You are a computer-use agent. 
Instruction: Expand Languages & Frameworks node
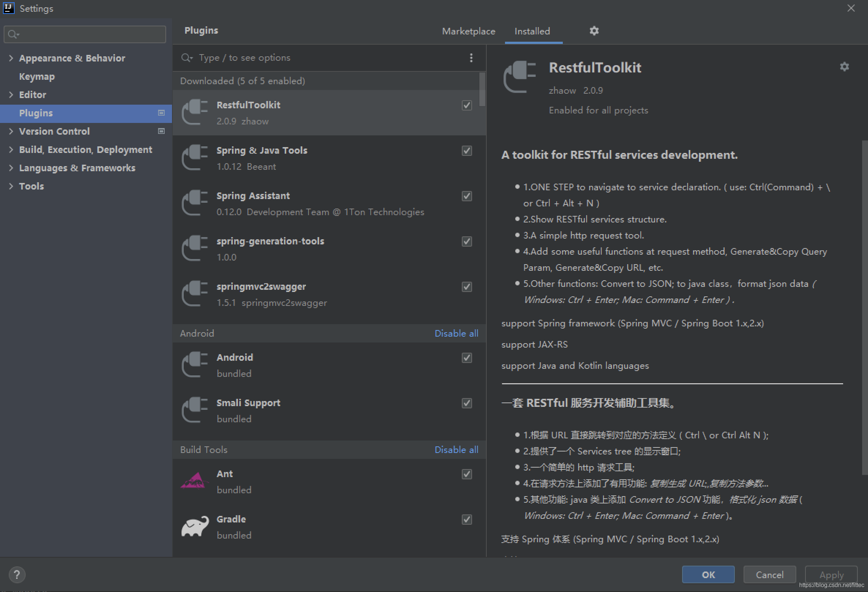pos(11,168)
